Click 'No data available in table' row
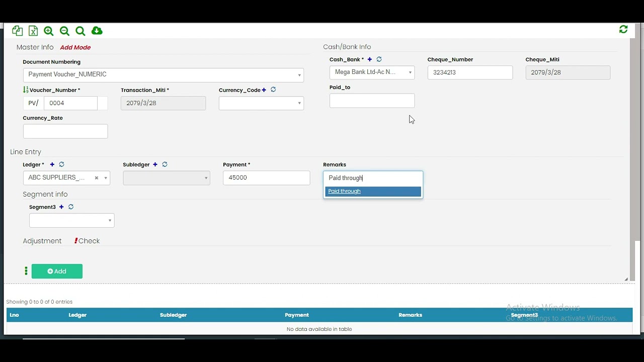644x362 pixels. click(x=319, y=329)
